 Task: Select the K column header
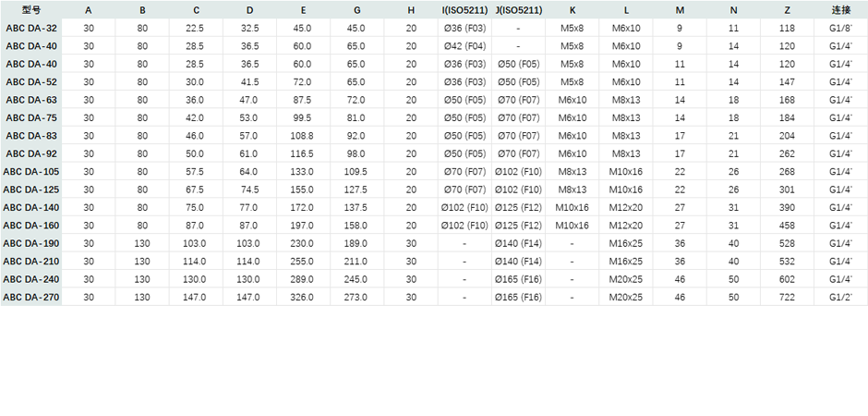pos(572,10)
